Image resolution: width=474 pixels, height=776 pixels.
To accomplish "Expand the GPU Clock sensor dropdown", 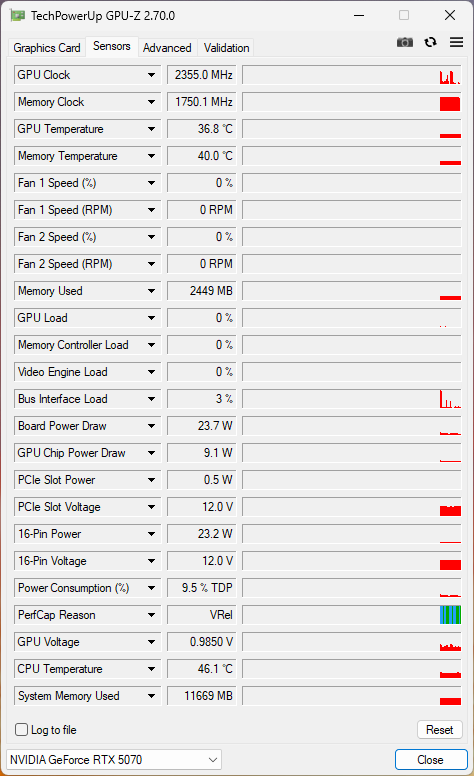I will [151, 75].
